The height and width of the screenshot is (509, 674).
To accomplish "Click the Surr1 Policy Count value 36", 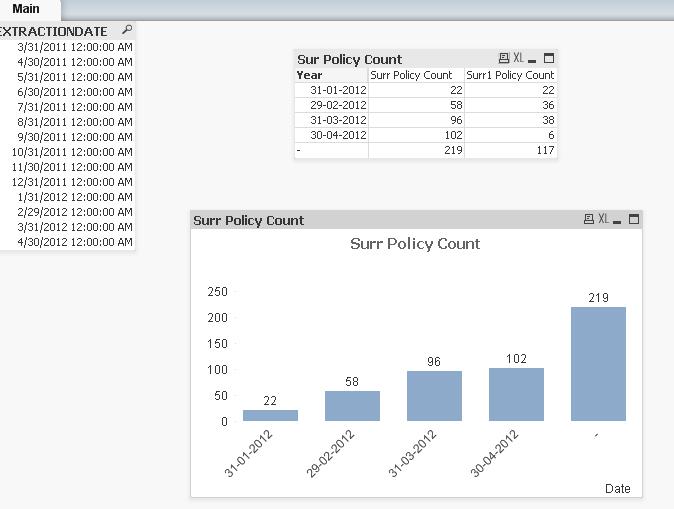I will click(511, 105).
